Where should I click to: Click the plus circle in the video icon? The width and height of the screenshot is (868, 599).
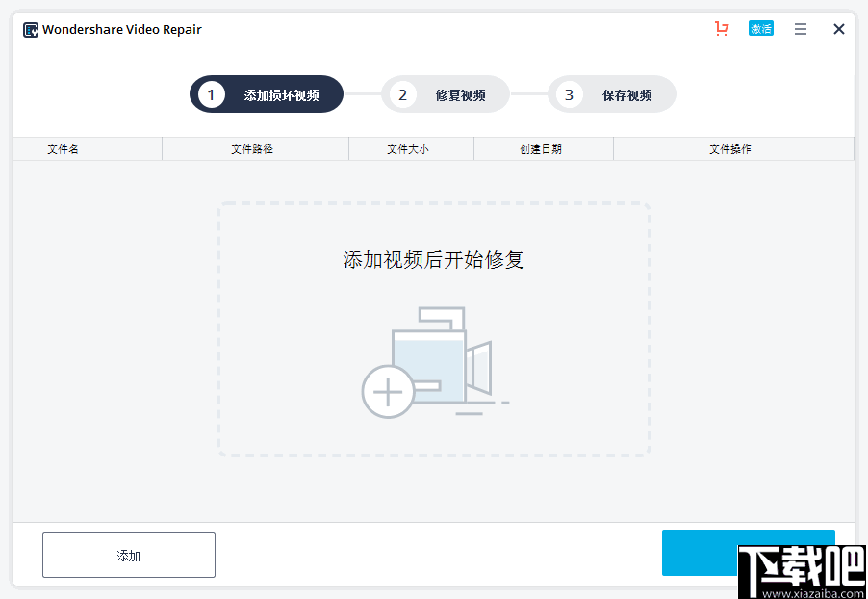pyautogui.click(x=388, y=391)
